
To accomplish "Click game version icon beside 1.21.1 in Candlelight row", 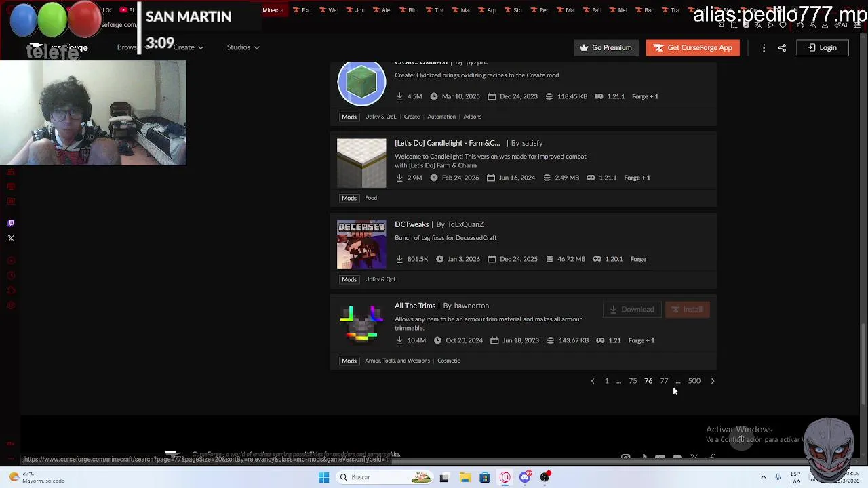I will [591, 178].
